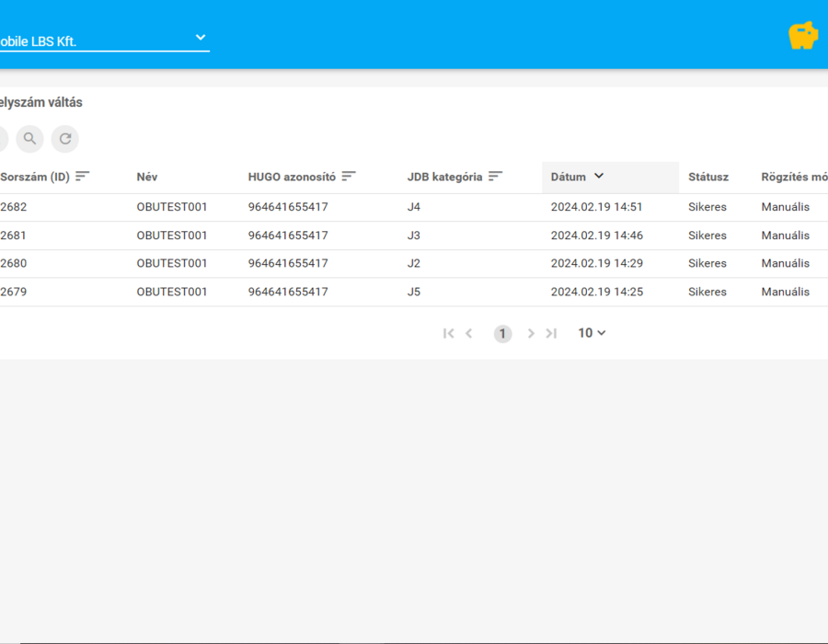The height and width of the screenshot is (644, 828).
Task: Click date 2024.02.19 14:29
Action: click(x=597, y=263)
